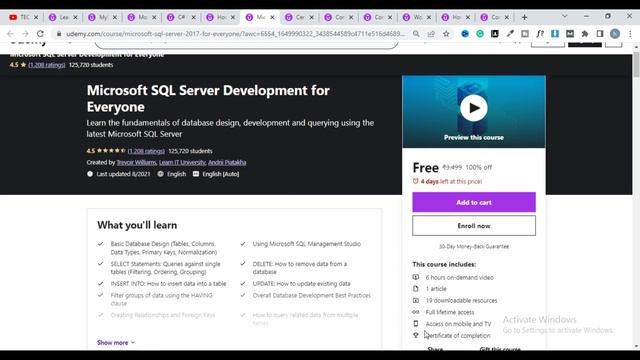The height and width of the screenshot is (360, 640).
Task: Open the f? extension icon
Action: (x=540, y=34)
